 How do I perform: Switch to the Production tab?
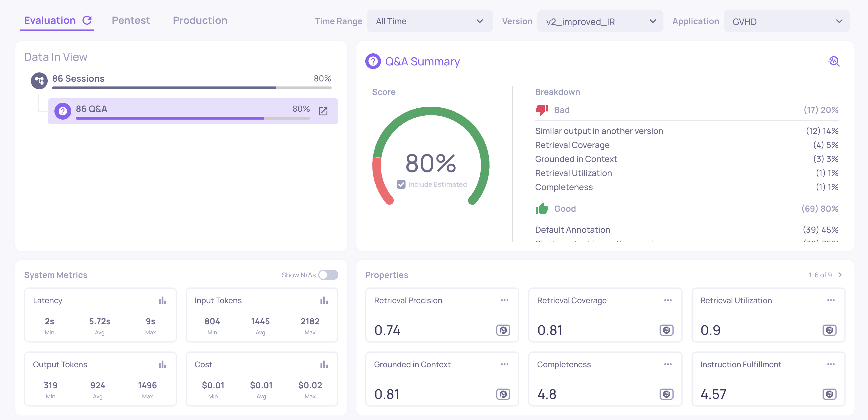click(200, 20)
